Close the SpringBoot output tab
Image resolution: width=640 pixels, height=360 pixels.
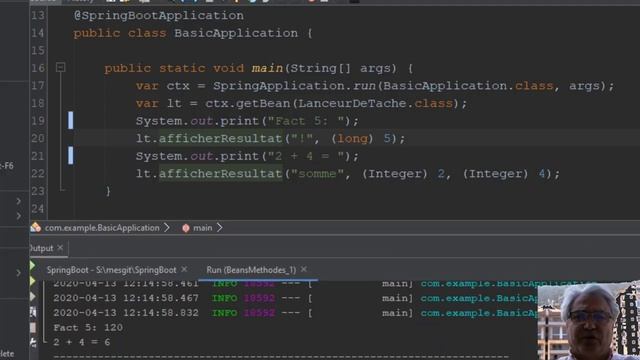(184, 269)
